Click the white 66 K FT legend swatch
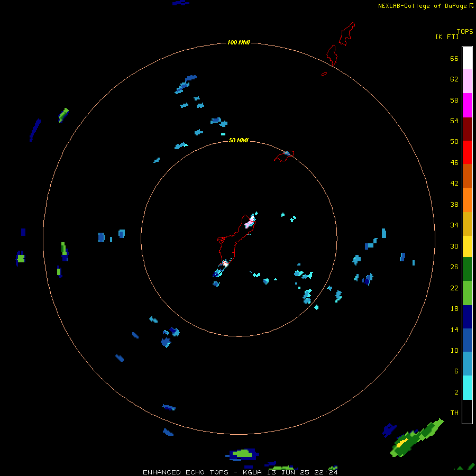The height and width of the screenshot is (476, 476). (467, 58)
